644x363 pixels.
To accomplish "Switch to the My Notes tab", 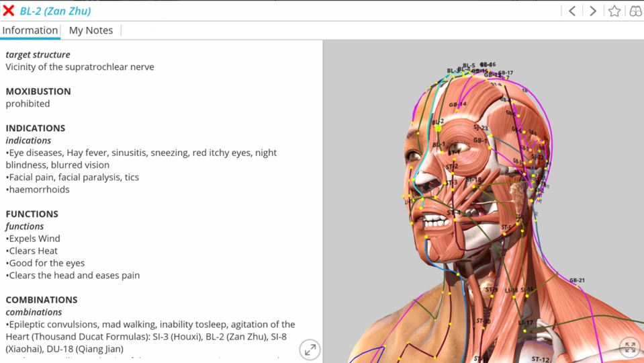I will [91, 30].
